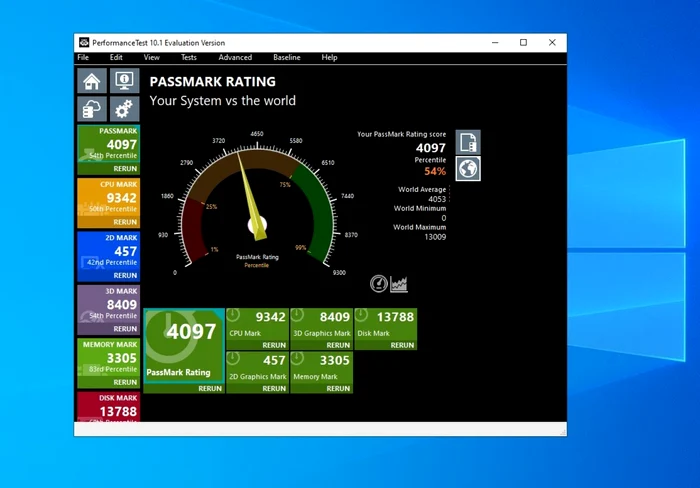Open the Tests menu
This screenshot has height=488, width=700.
coord(189,57)
